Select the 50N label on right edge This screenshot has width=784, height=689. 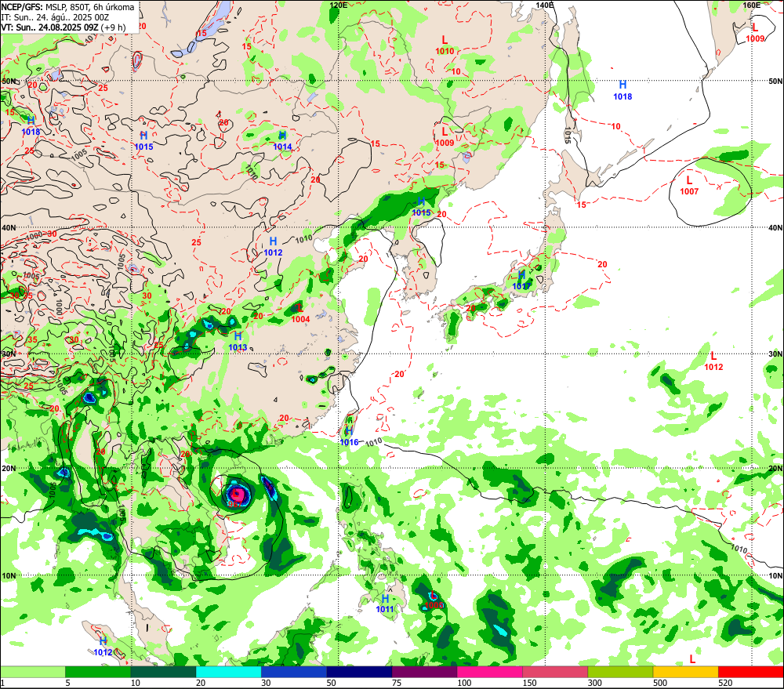pyautogui.click(x=775, y=81)
